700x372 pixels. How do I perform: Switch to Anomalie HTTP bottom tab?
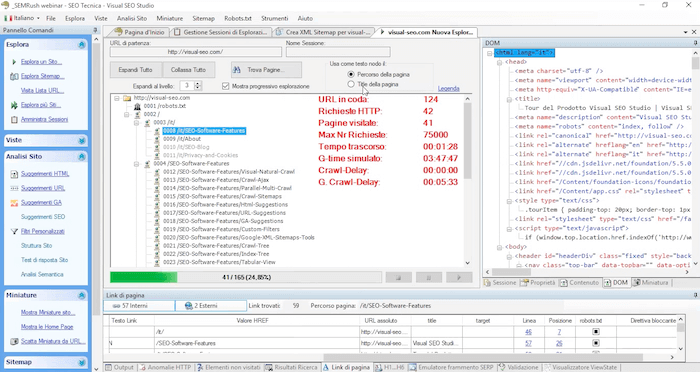coord(165,367)
